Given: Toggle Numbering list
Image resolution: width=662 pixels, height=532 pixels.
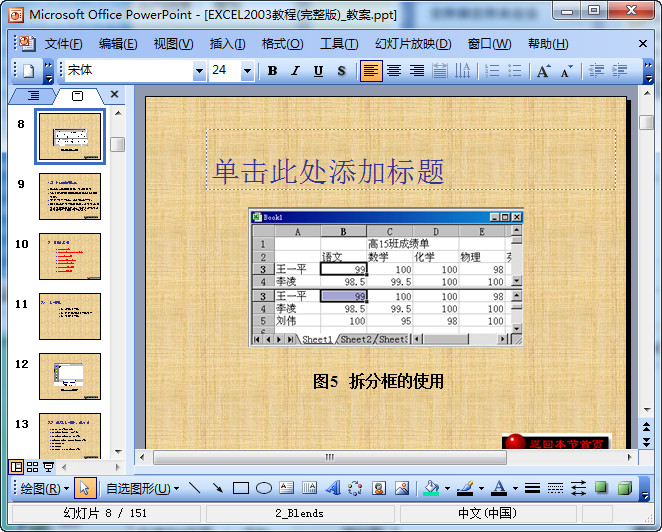Looking at the screenshot, I should 491,71.
